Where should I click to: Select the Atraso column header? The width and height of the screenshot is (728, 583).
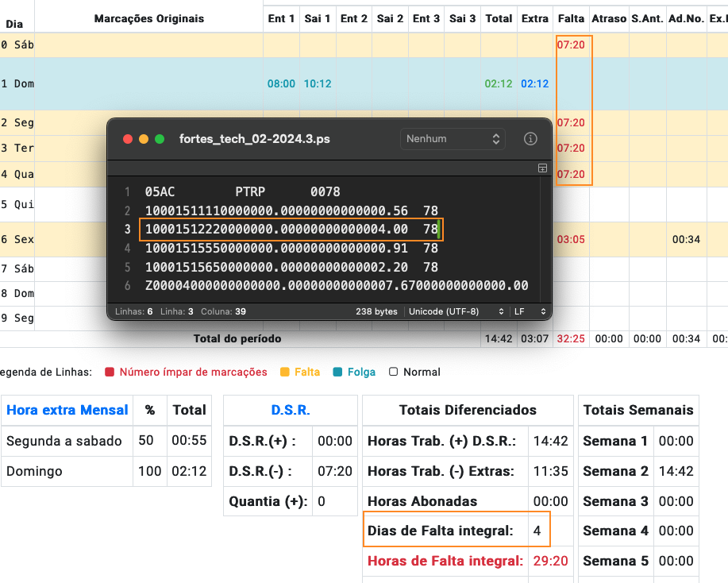point(609,18)
